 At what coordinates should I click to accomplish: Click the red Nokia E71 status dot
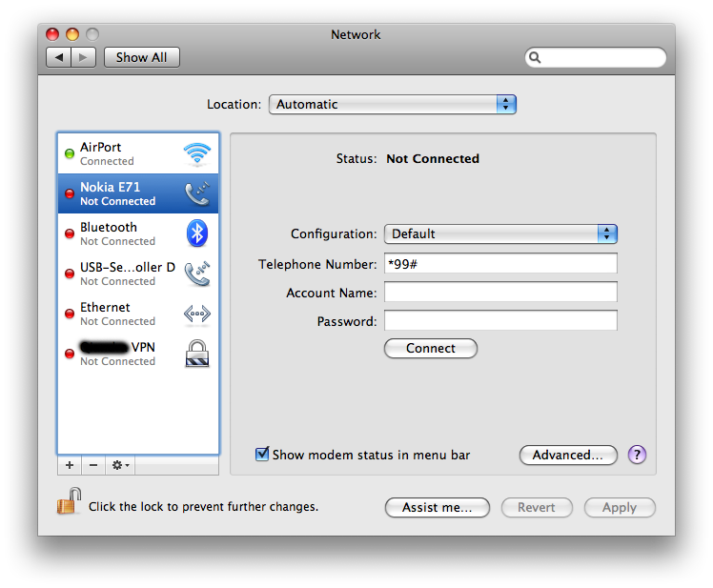[70, 193]
